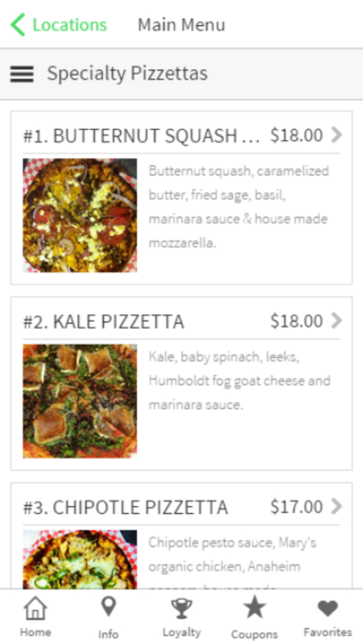This screenshot has height=644, width=363.
Task: Tap the Kale Pizzetta description text
Action: [239, 381]
